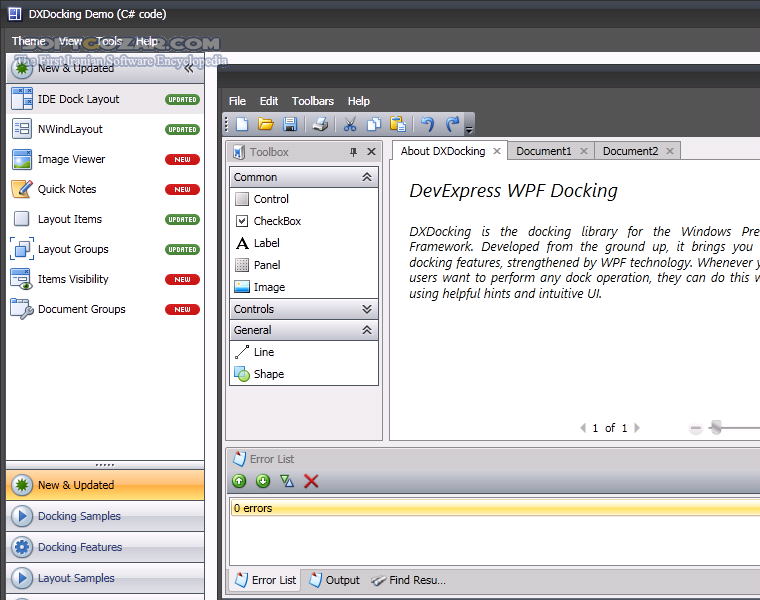Screen dimensions: 760x600
Task: Collapse the Common toolbox group
Action: point(367,177)
